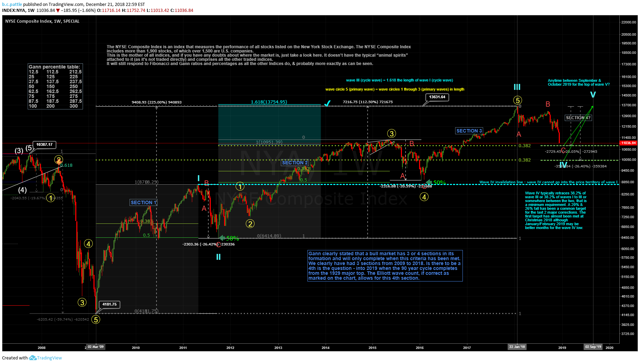
Task: Select the SECTION 3 label
Action: click(469, 131)
